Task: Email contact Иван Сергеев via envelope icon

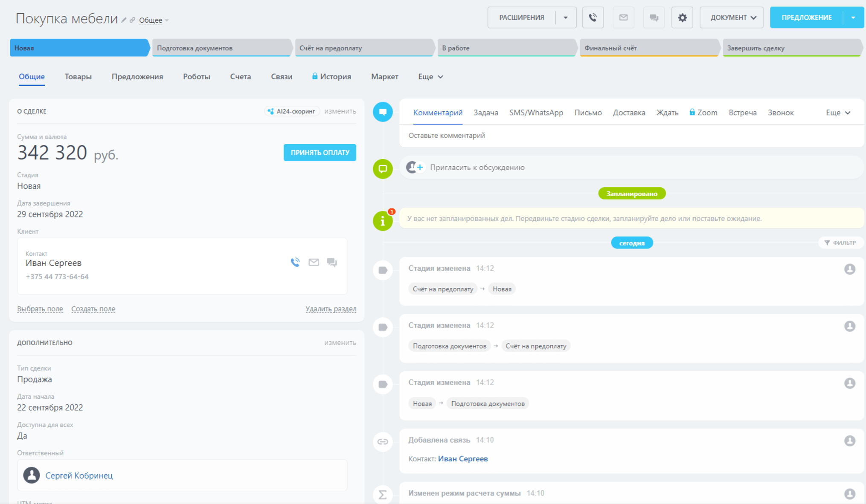Action: tap(314, 262)
